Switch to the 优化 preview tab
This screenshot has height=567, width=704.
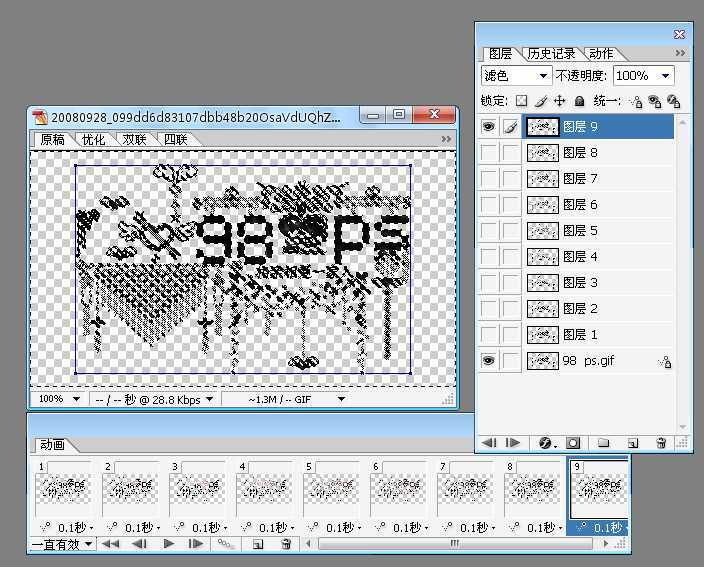(93, 140)
